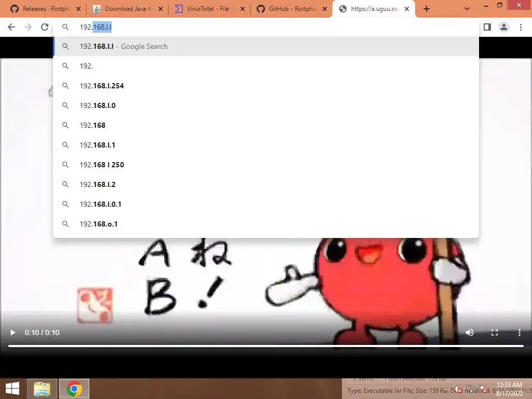Click the video time display 0:10 / 0:10
The image size is (532, 399).
click(42, 332)
